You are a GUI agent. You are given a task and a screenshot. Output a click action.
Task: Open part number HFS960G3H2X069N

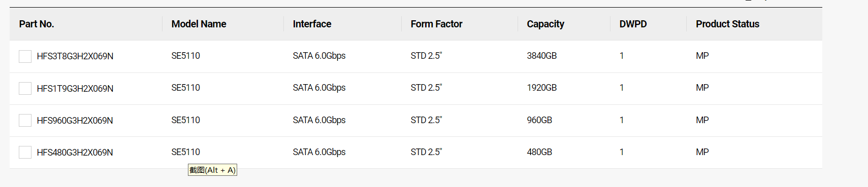point(75,121)
